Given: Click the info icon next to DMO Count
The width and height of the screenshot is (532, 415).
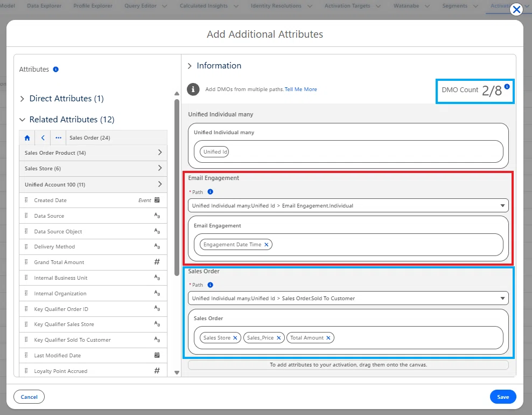Looking at the screenshot, I should (507, 87).
